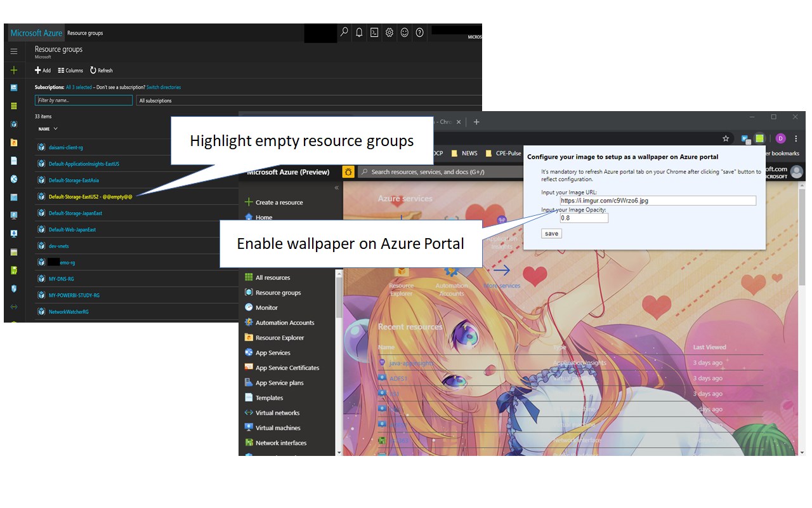Click the icon beside MY-DNS-RG

pyautogui.click(x=41, y=279)
